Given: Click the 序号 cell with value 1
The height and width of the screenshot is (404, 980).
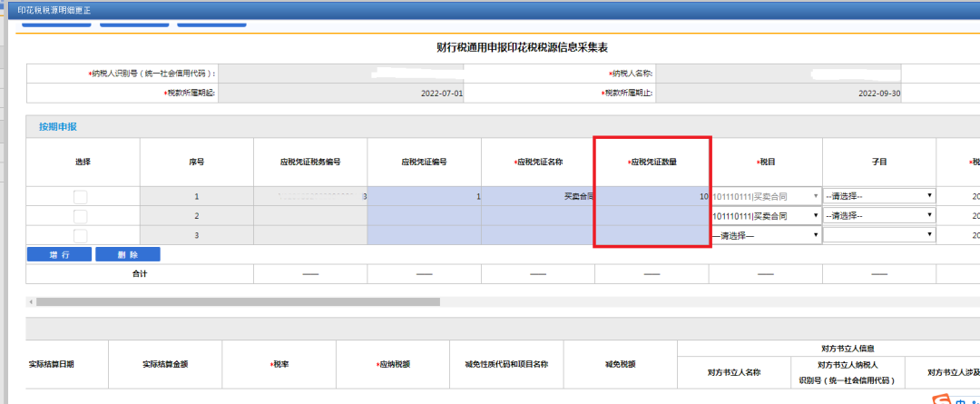Looking at the screenshot, I should coord(197,196).
